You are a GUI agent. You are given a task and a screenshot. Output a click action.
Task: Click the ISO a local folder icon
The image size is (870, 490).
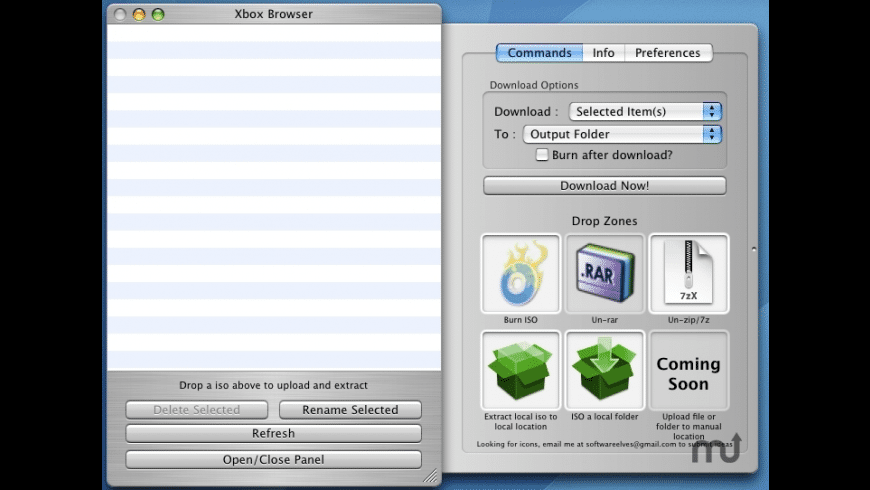605,370
